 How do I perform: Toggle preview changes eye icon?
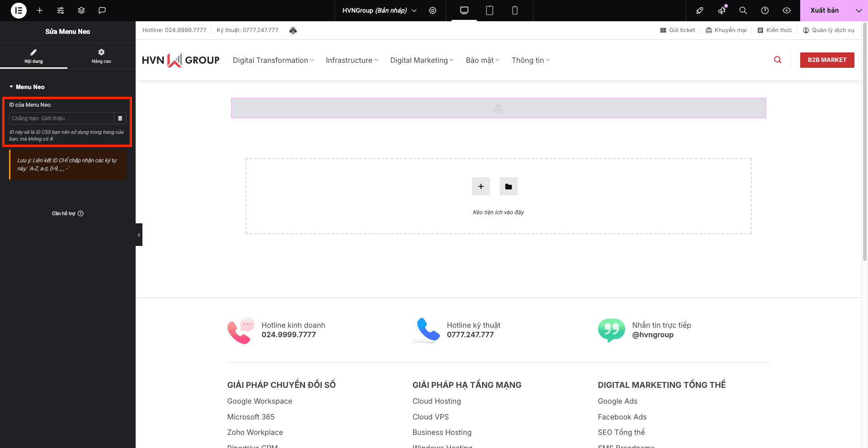click(787, 10)
